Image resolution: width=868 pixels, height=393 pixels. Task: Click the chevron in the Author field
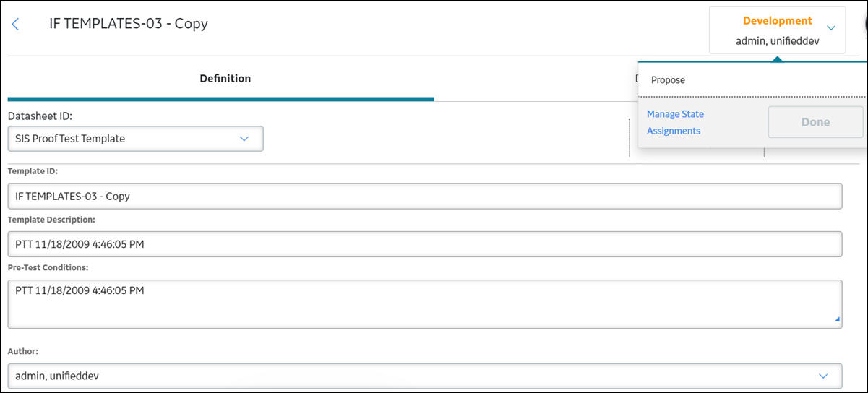(x=823, y=376)
